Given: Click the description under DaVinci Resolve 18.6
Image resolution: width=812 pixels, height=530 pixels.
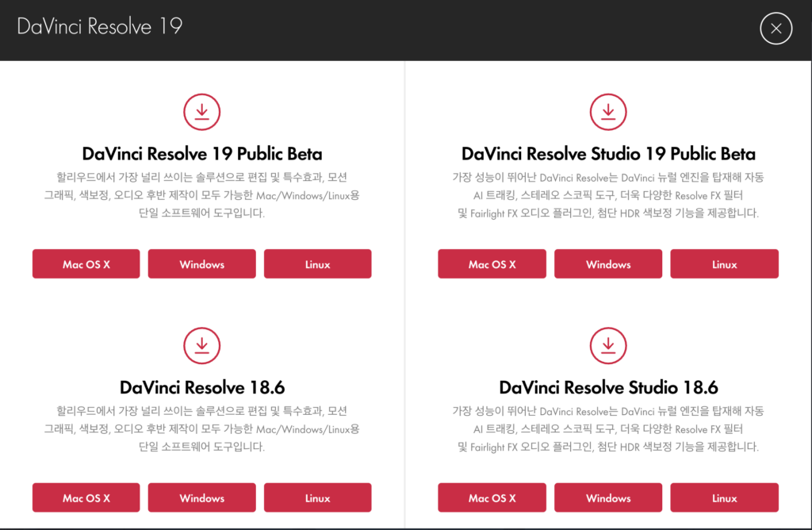Looking at the screenshot, I should tap(202, 429).
